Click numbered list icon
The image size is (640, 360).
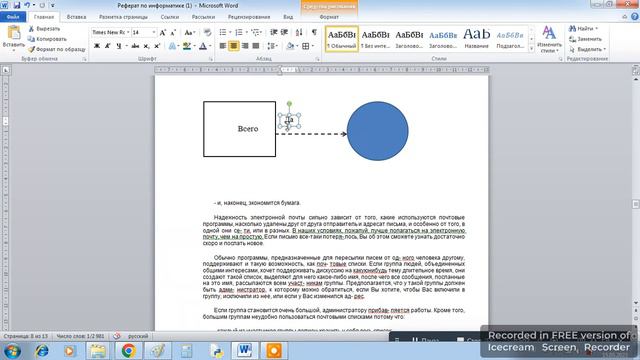[239, 32]
